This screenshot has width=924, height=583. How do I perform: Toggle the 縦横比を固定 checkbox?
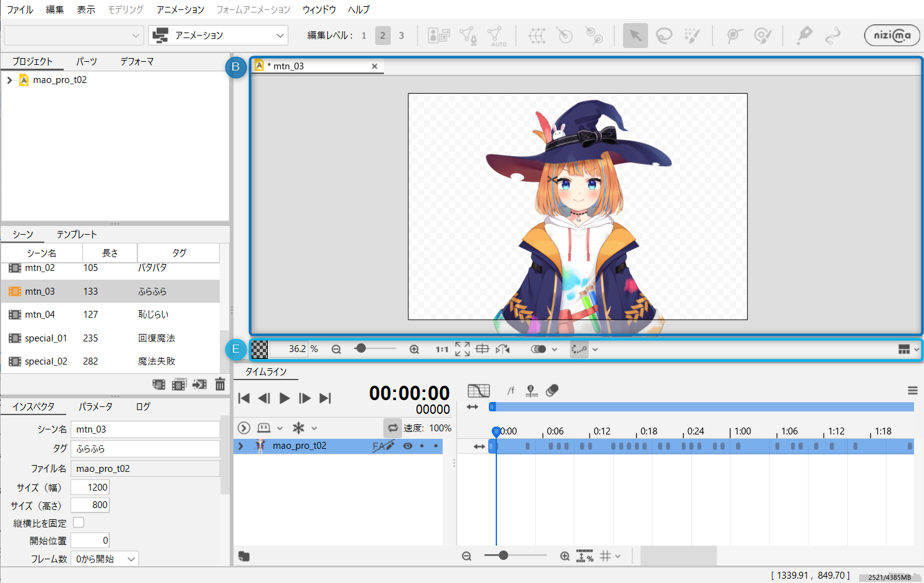[79, 522]
